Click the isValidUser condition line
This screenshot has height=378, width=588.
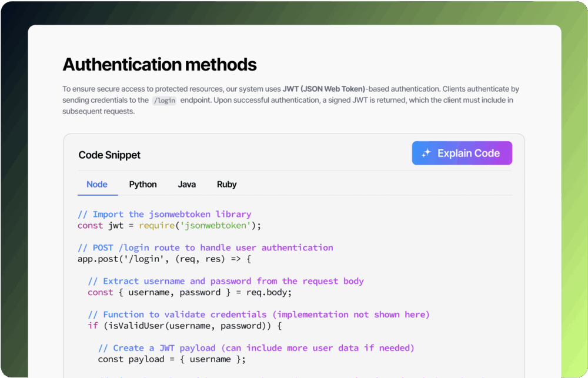(x=178, y=326)
